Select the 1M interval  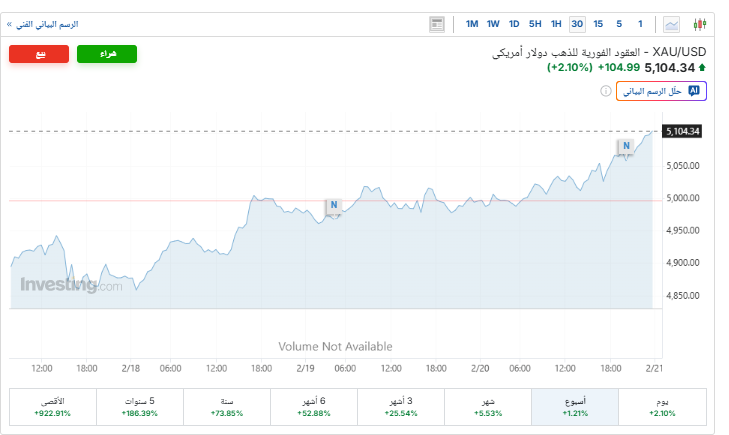tap(472, 24)
